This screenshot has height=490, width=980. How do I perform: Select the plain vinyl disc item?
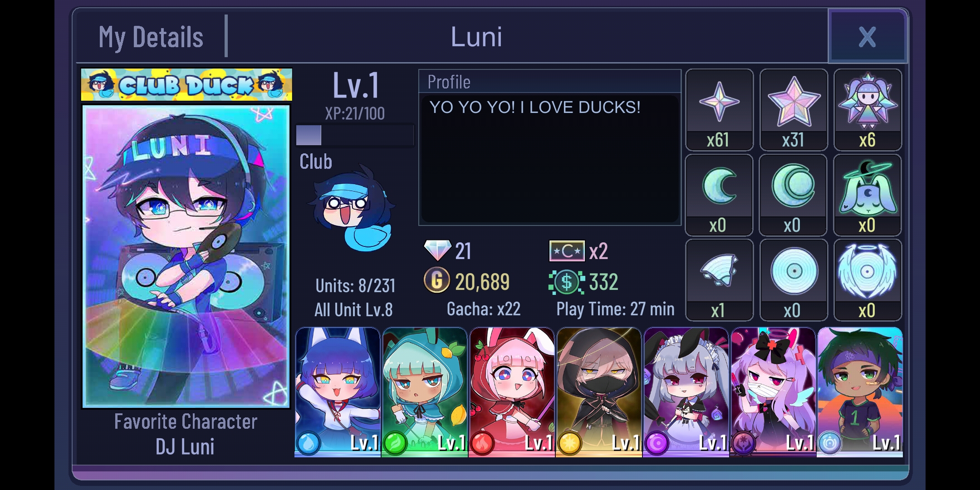[x=794, y=280]
